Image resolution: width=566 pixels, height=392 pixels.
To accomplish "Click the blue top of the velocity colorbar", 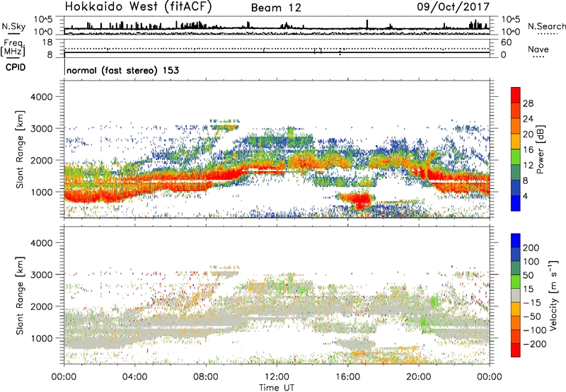I will [516, 241].
